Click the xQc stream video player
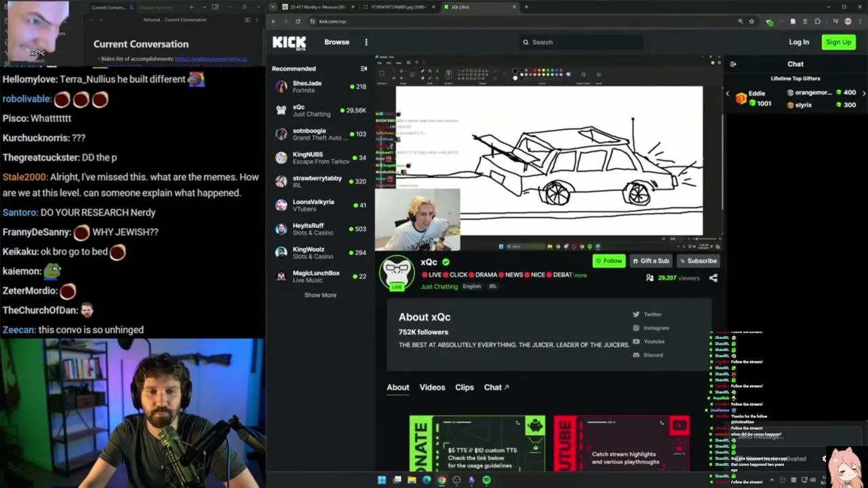The width and height of the screenshot is (868, 488). pyautogui.click(x=549, y=152)
